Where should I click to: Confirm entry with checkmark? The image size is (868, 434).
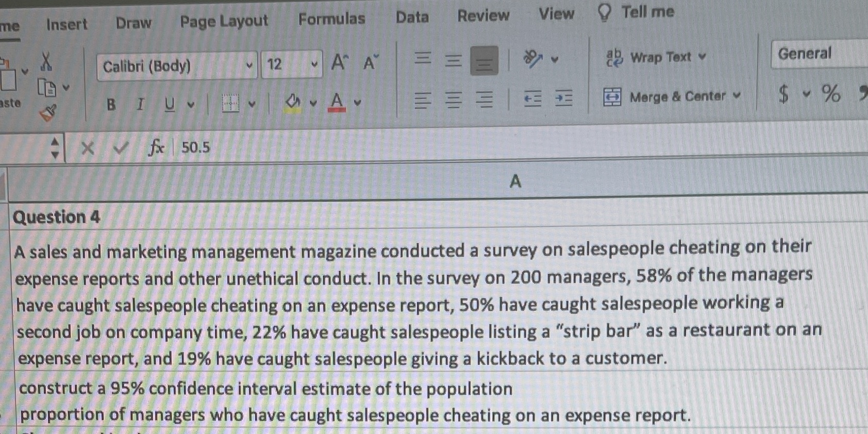click(121, 148)
